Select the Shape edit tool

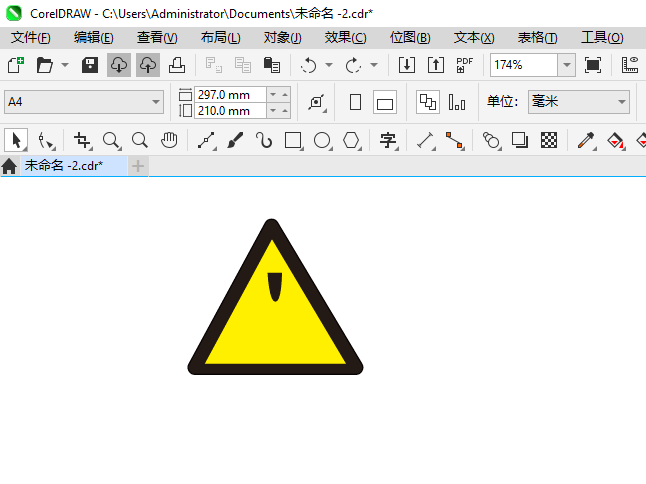pos(46,140)
